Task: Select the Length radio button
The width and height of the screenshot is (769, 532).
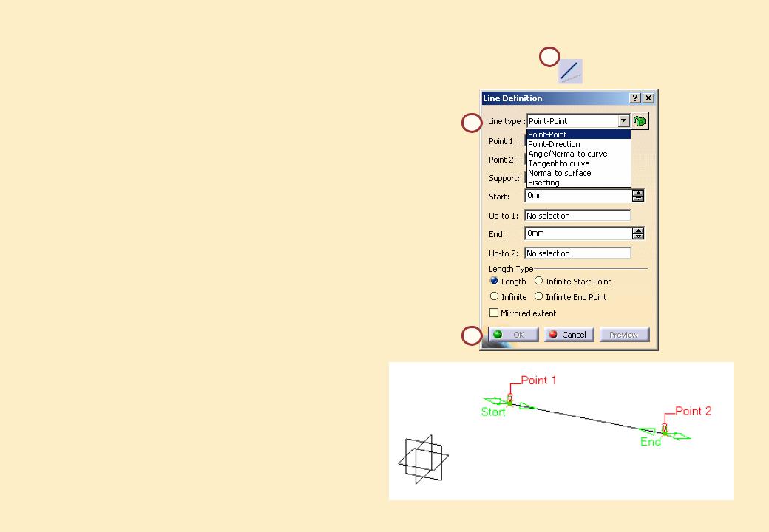Action: coord(494,281)
